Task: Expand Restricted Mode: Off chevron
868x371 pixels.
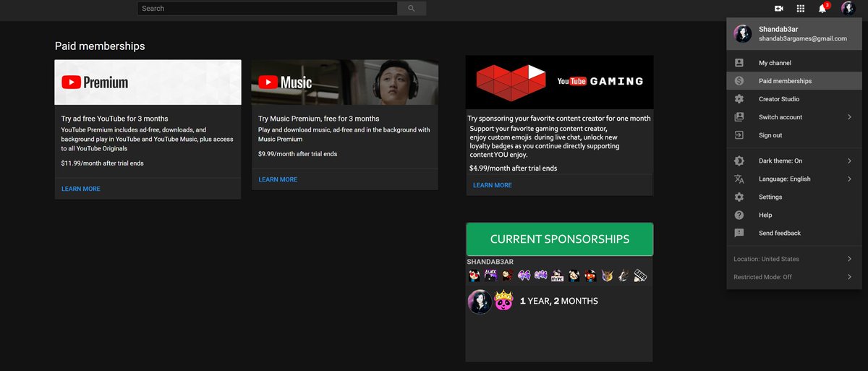Action: click(849, 277)
